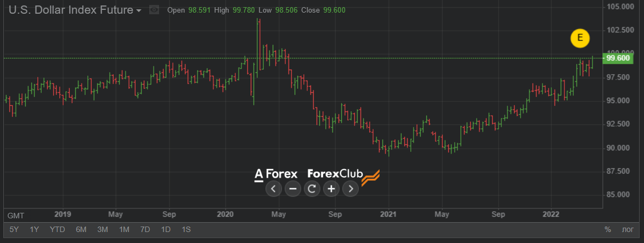Viewport: 644px width, 243px height.
Task: Zoom out using the minus button
Action: pyautogui.click(x=293, y=189)
